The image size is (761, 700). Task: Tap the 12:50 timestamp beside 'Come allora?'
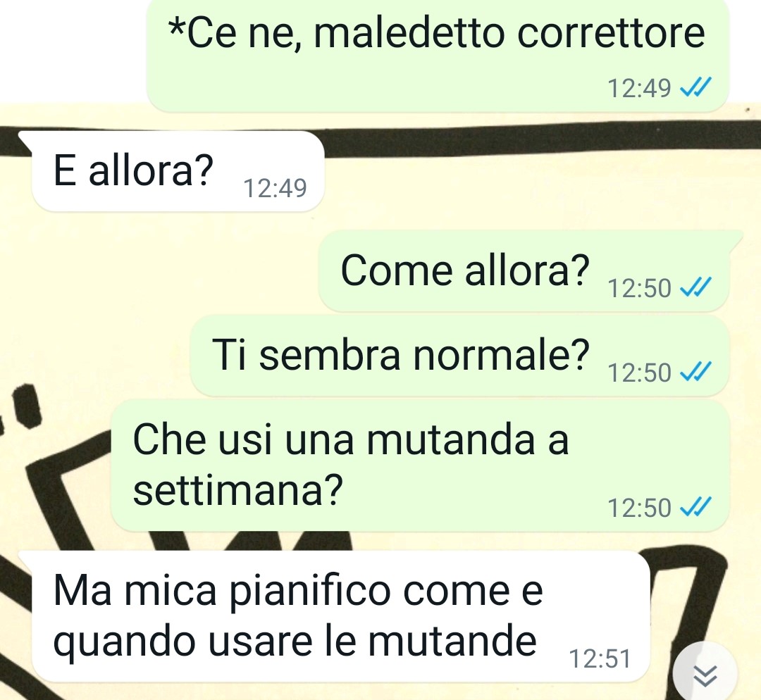(x=638, y=288)
